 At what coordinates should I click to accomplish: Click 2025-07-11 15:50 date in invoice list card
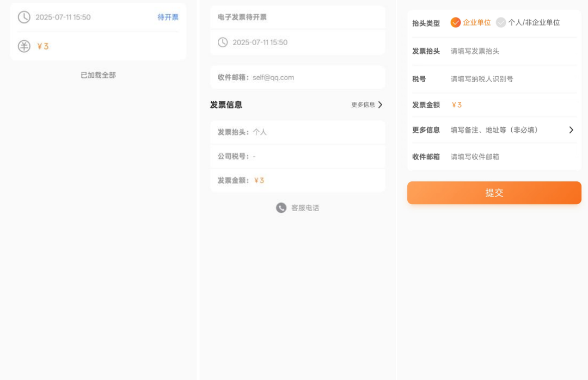click(x=63, y=17)
